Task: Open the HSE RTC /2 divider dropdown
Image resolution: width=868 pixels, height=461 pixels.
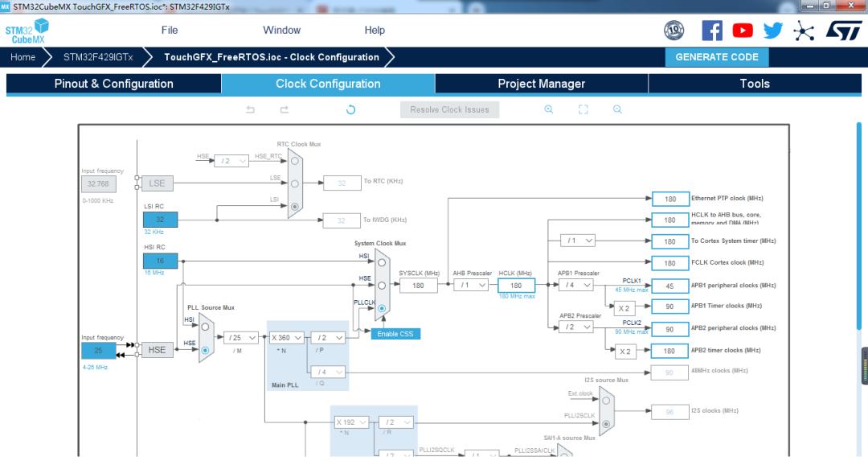Action: [231, 161]
